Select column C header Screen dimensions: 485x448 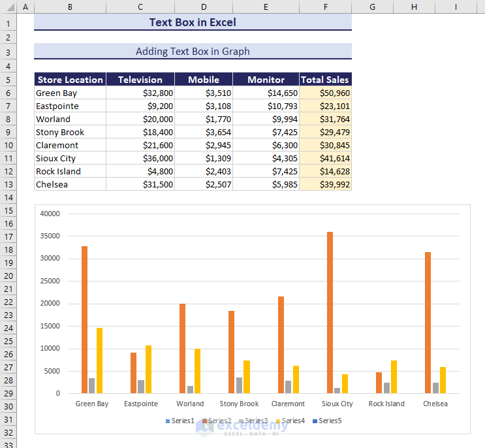pos(140,7)
